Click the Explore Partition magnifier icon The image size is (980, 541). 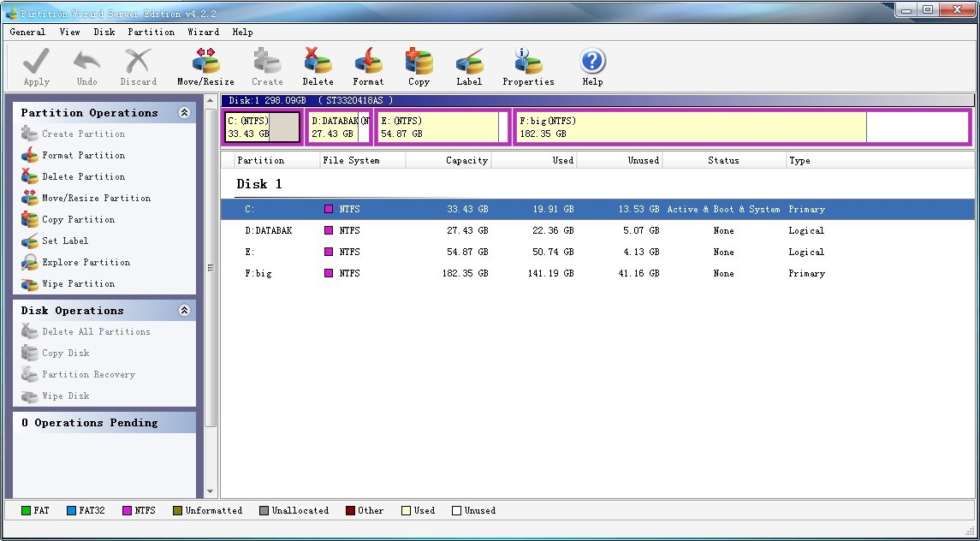pyautogui.click(x=29, y=262)
